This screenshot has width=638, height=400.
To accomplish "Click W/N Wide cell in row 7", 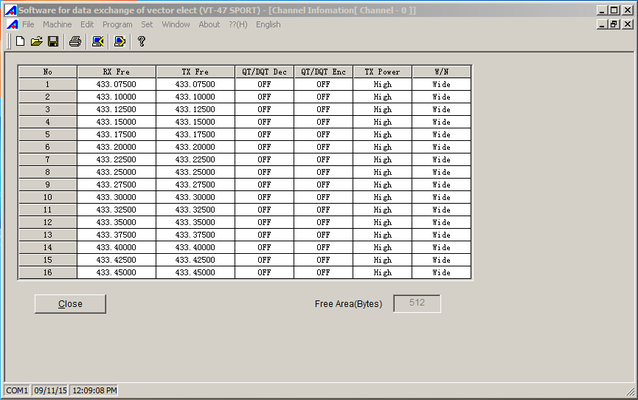I will (x=441, y=160).
